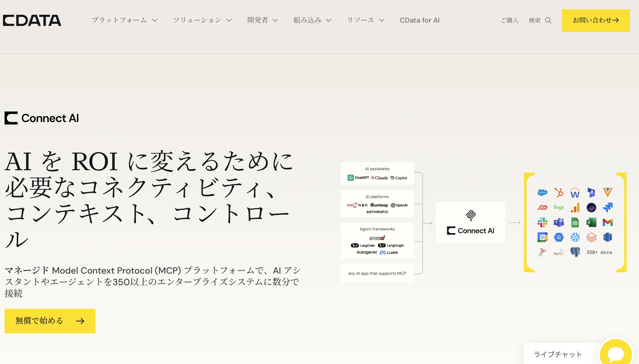Viewport: 639px width, 364px height.
Task: Click the AutogenAI text logo
Action: 367,252
